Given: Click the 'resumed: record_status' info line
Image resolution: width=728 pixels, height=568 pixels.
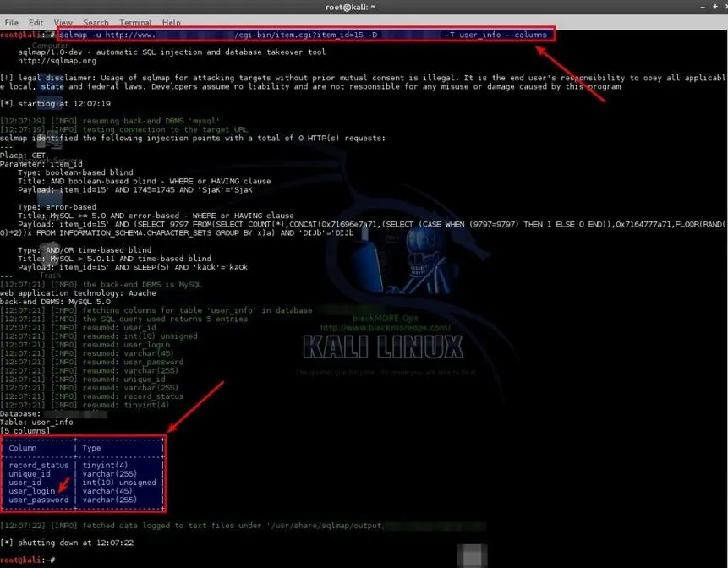Looking at the screenshot, I should (92, 396).
